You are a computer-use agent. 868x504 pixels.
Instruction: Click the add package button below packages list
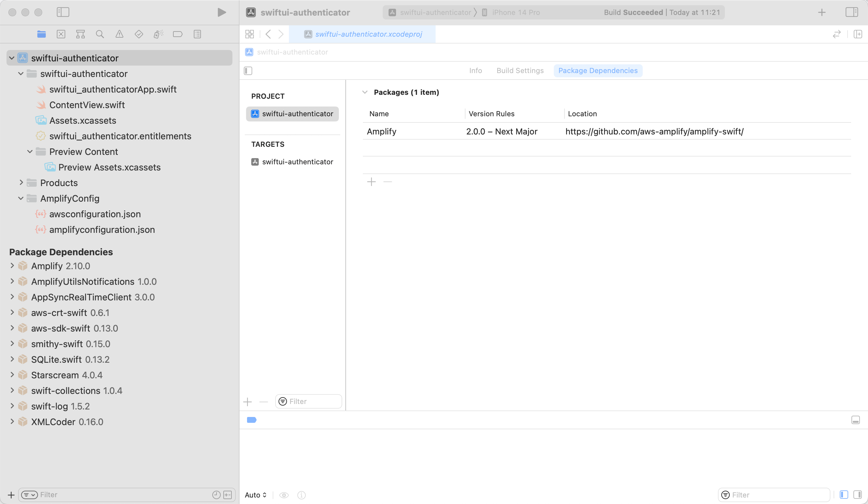tap(371, 182)
